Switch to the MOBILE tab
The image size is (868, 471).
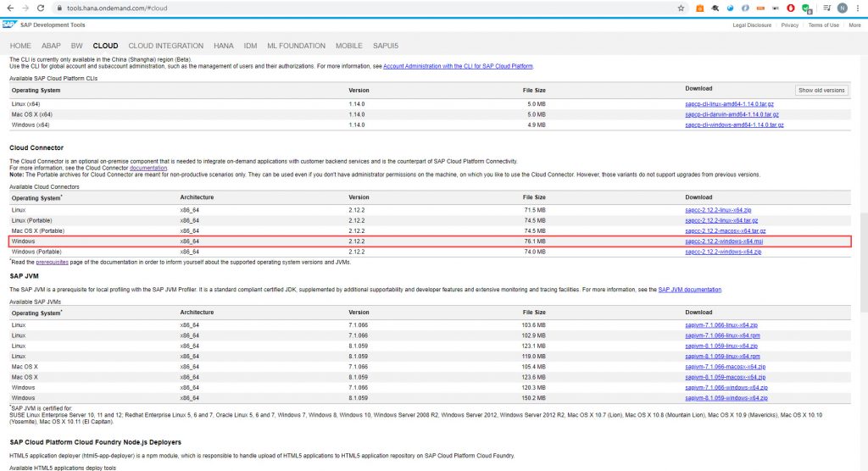(x=348, y=46)
